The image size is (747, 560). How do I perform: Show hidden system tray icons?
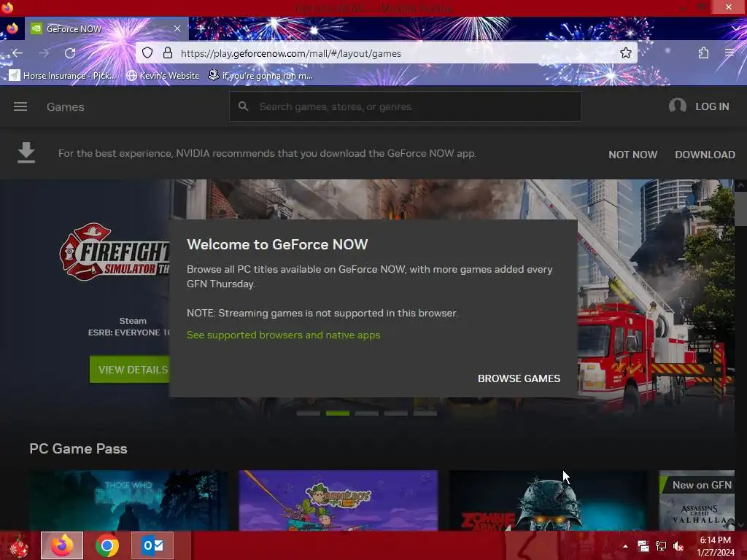pyautogui.click(x=625, y=546)
